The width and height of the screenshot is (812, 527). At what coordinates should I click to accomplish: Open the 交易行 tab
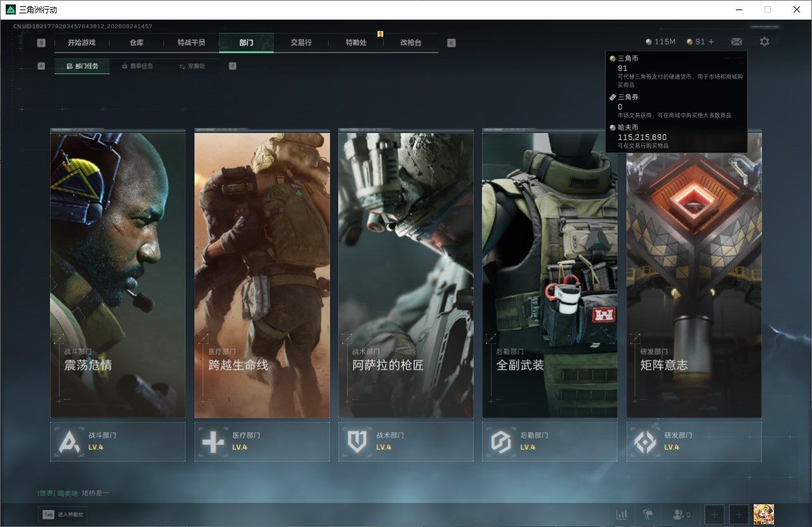[301, 43]
